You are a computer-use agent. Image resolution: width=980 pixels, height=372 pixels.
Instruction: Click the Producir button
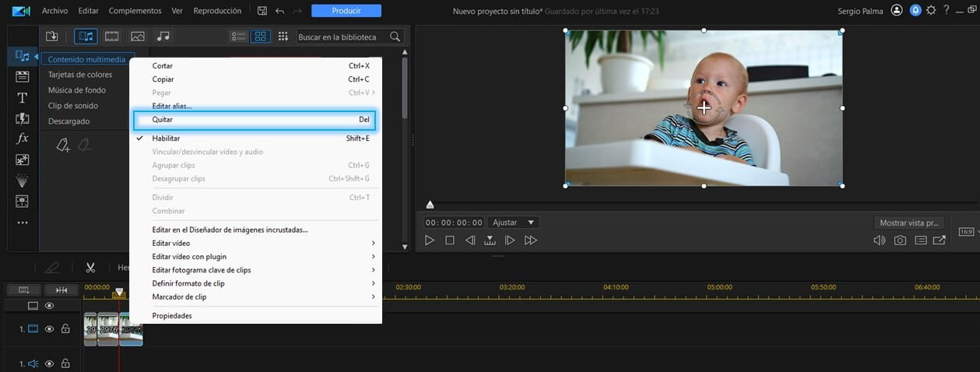pos(346,11)
